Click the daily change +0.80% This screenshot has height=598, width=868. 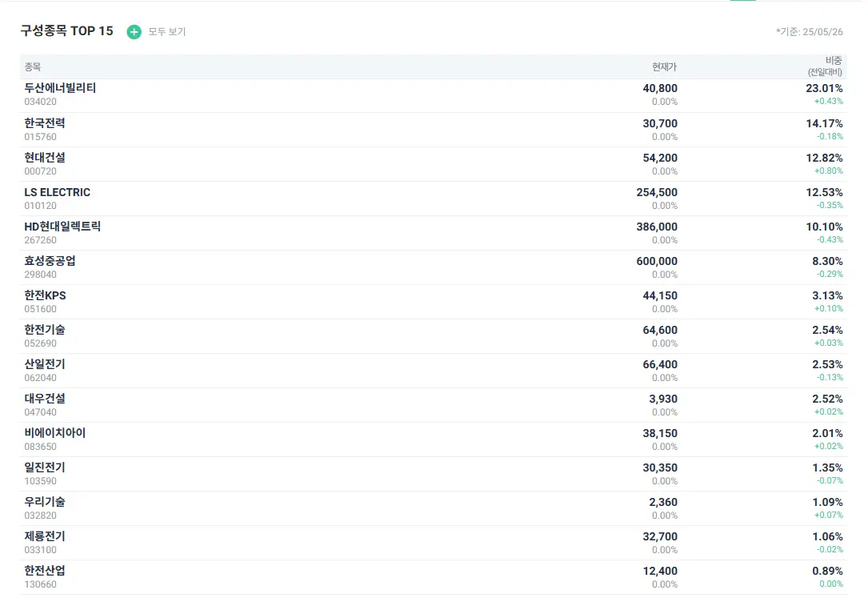[829, 171]
